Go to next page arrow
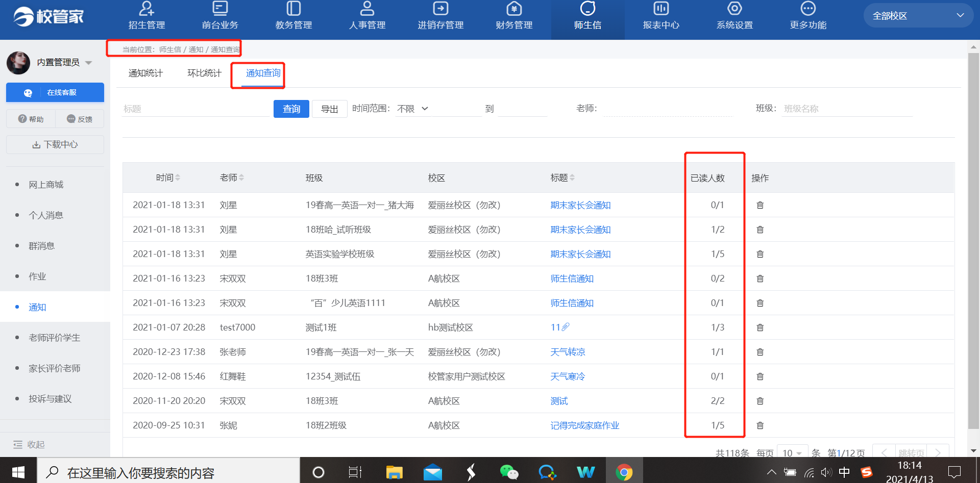 click(x=938, y=452)
